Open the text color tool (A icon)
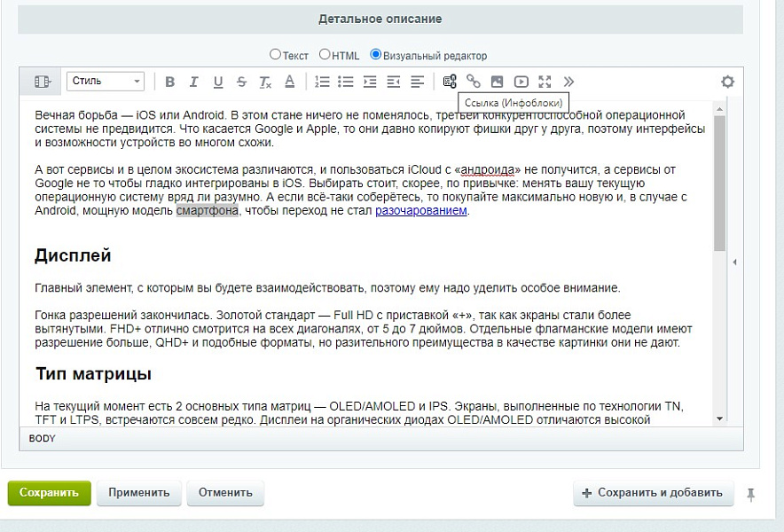 289,82
